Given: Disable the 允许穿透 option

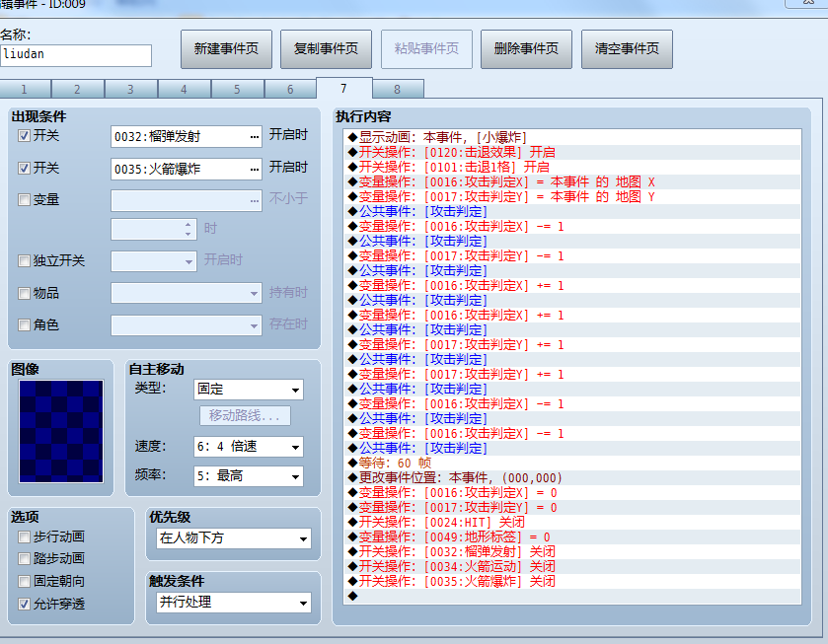Looking at the screenshot, I should point(24,604).
